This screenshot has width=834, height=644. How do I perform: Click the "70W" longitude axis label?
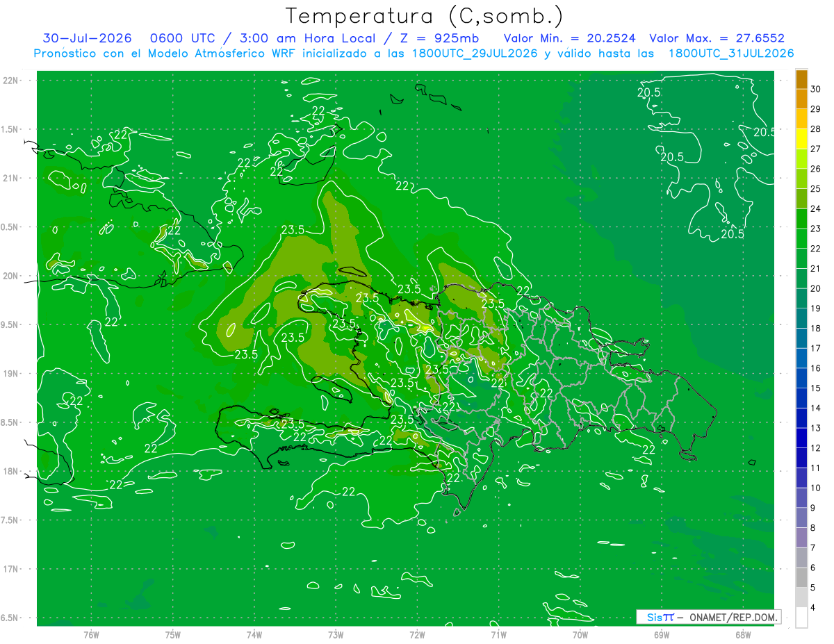pyautogui.click(x=580, y=635)
